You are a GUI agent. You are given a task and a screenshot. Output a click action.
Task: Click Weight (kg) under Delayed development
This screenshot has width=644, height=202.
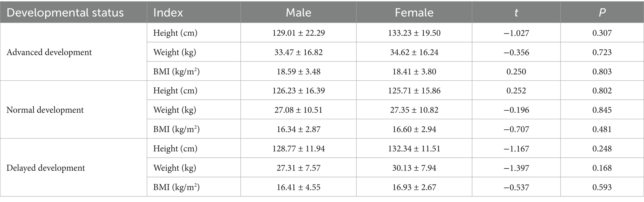coord(175,168)
